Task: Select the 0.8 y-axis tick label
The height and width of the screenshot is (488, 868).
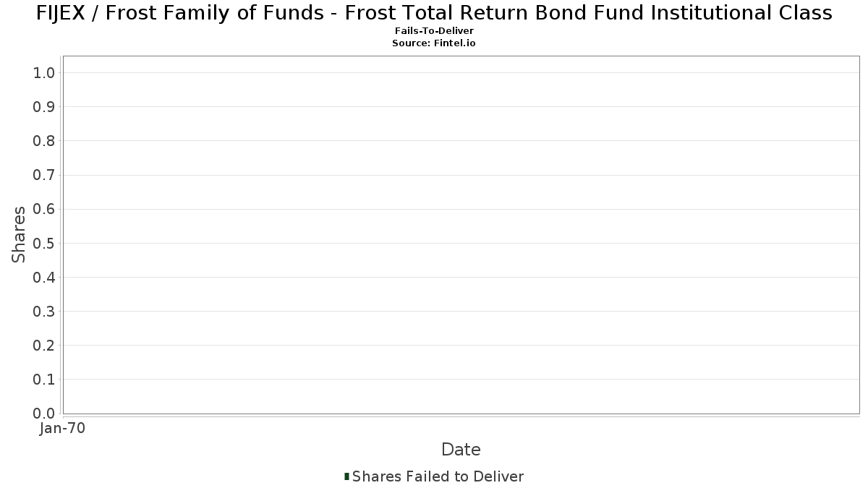Action: tap(44, 141)
